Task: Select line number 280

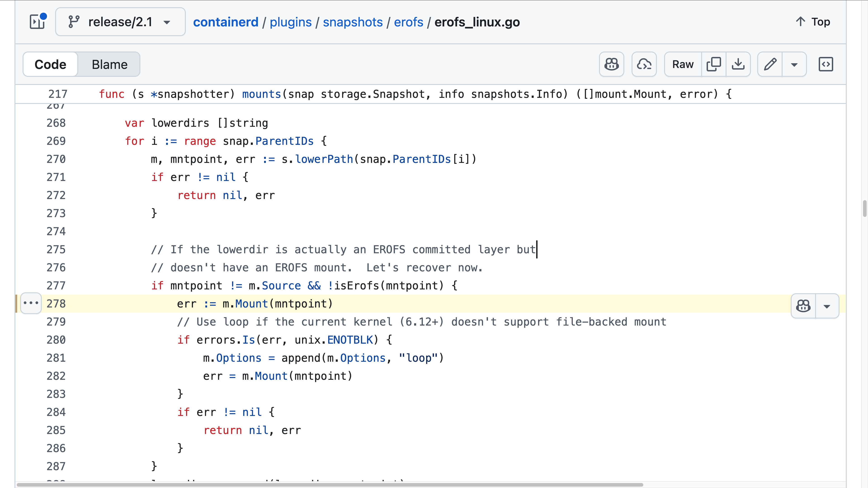Action: click(x=56, y=340)
